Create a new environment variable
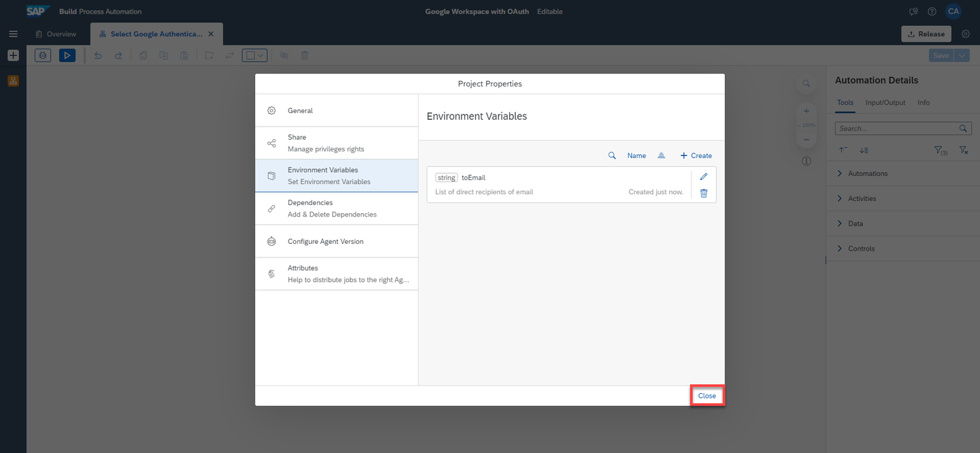The height and width of the screenshot is (453, 980). (696, 155)
